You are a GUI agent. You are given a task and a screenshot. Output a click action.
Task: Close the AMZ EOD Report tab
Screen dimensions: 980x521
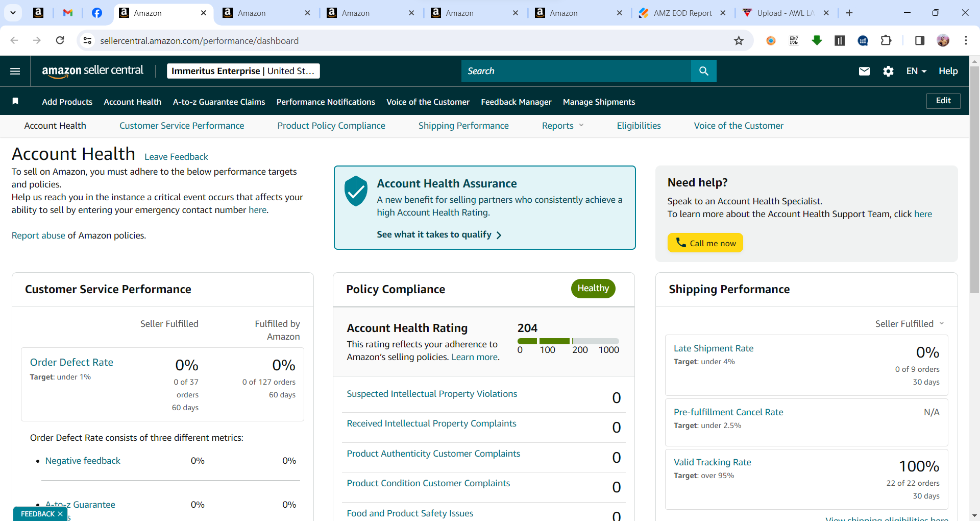[x=723, y=13]
